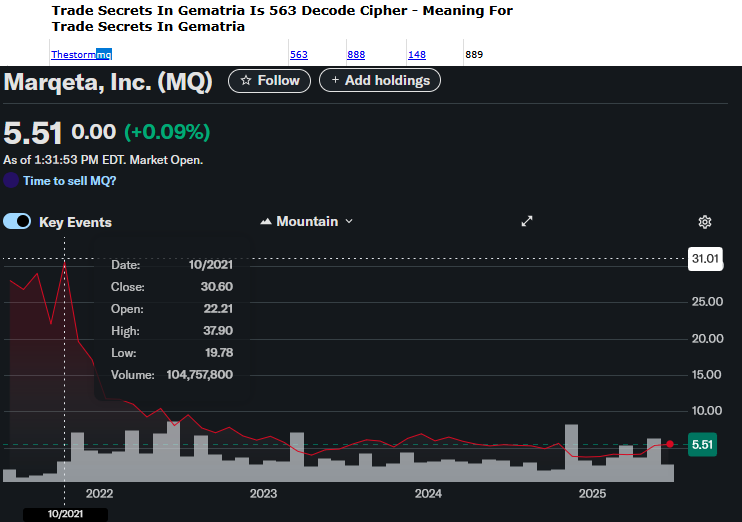Click the 31.01 price label on axis
Image resolution: width=742 pixels, height=522 pixels.
(705, 258)
